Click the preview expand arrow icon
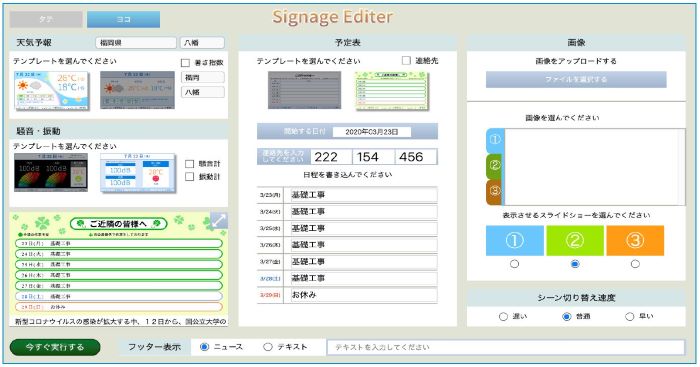 pyautogui.click(x=218, y=221)
